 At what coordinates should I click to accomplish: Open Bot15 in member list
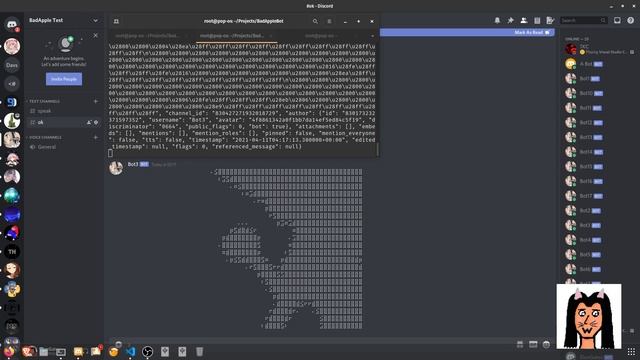[x=598, y=167]
